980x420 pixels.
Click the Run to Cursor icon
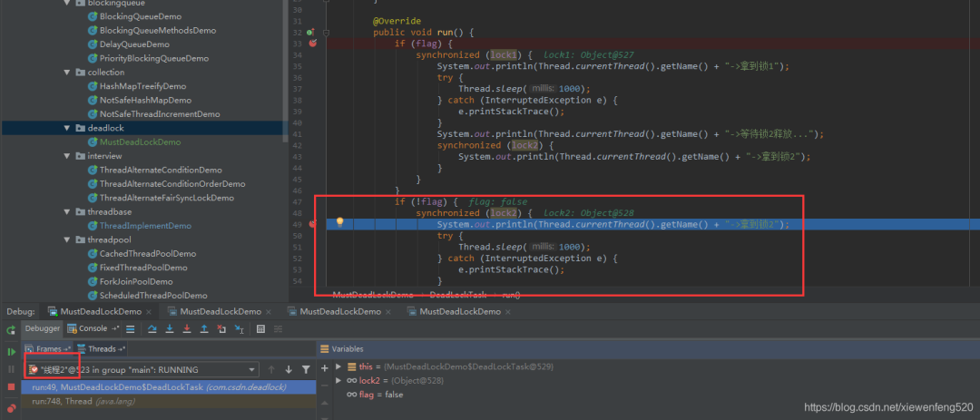(239, 328)
